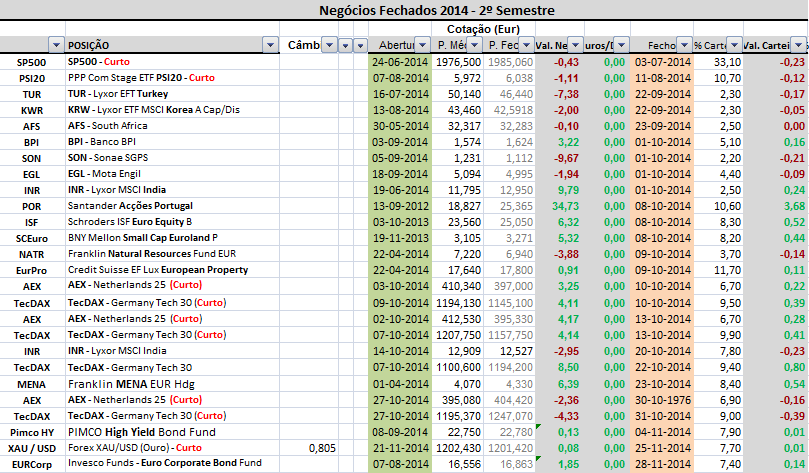809x473 pixels.
Task: Click the -0,39 portfolio value cell
Action: [775, 416]
